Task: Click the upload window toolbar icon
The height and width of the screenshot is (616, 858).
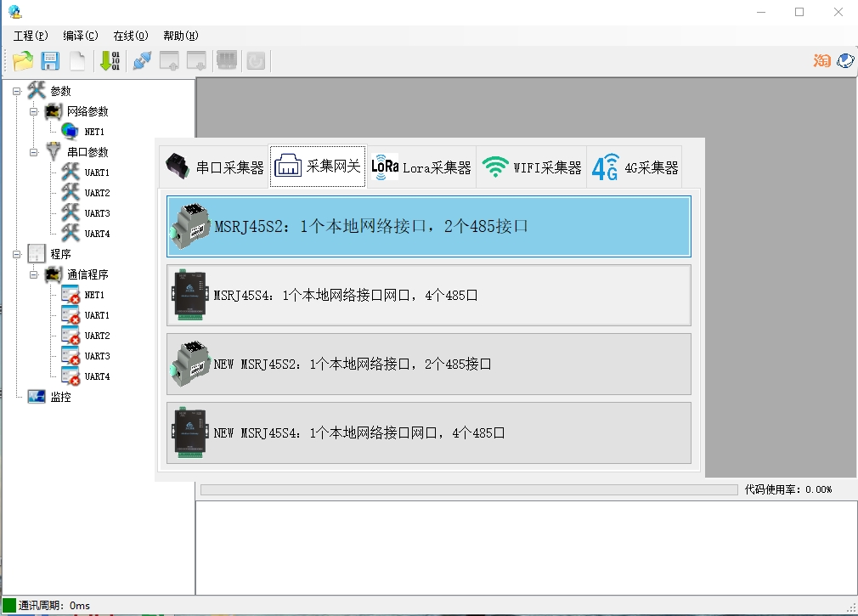Action: click(169, 60)
